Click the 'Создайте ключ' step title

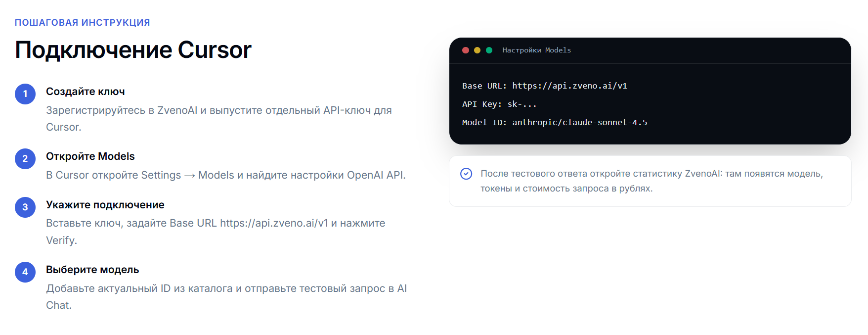(x=86, y=92)
